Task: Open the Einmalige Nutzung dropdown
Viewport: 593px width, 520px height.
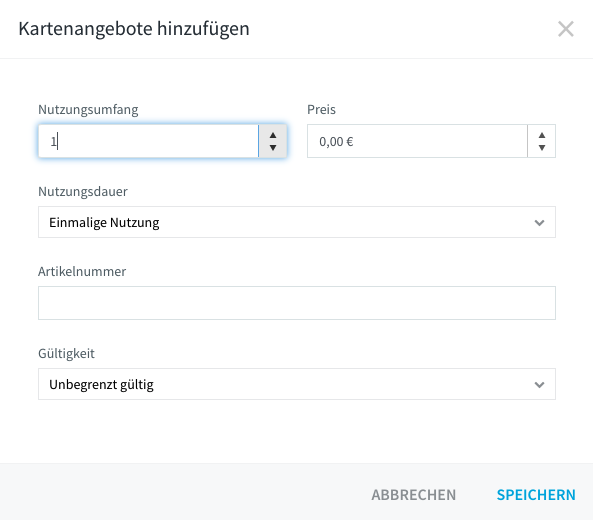Action: coord(297,222)
